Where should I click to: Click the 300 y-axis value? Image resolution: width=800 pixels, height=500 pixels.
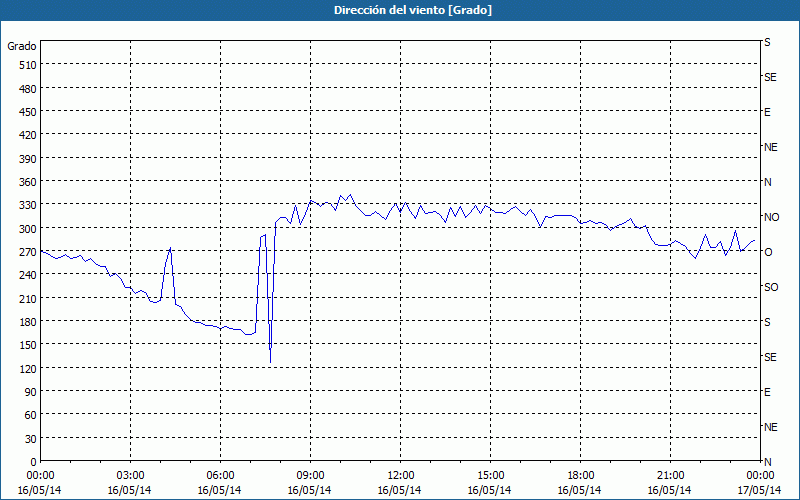(28, 229)
